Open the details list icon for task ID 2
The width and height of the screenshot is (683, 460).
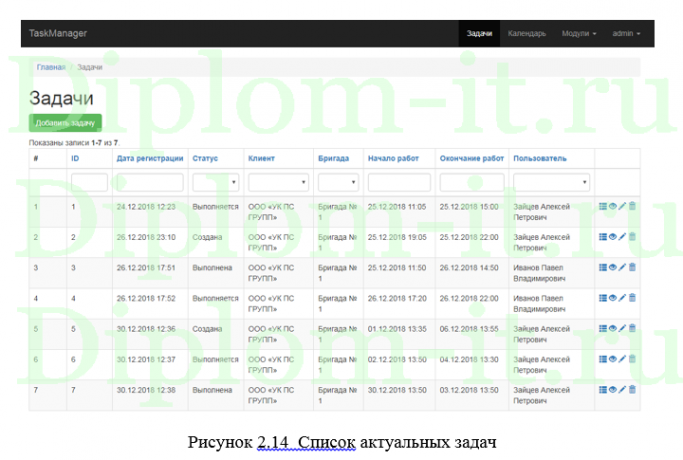pos(603,237)
